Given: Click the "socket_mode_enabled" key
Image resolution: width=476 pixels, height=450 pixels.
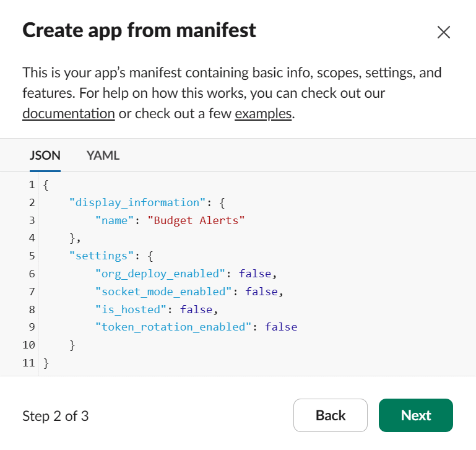Looking at the screenshot, I should (163, 292).
